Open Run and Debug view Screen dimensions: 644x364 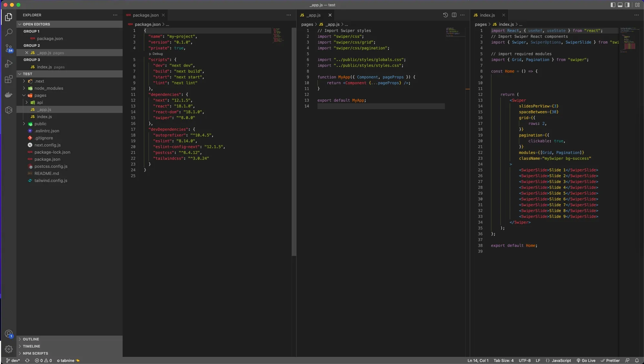click(9, 64)
